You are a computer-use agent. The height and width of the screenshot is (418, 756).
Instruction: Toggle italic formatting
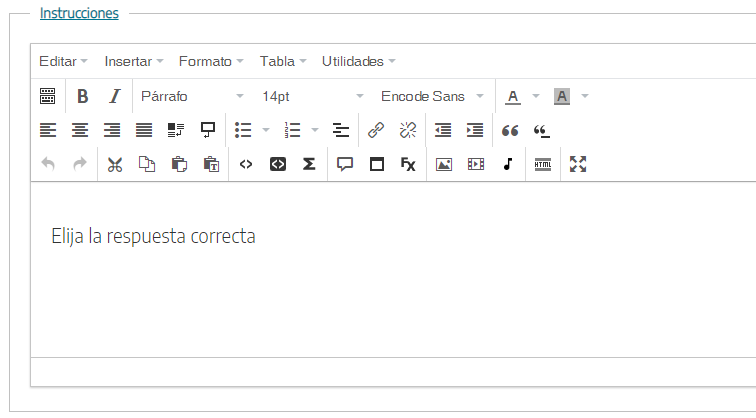point(114,97)
